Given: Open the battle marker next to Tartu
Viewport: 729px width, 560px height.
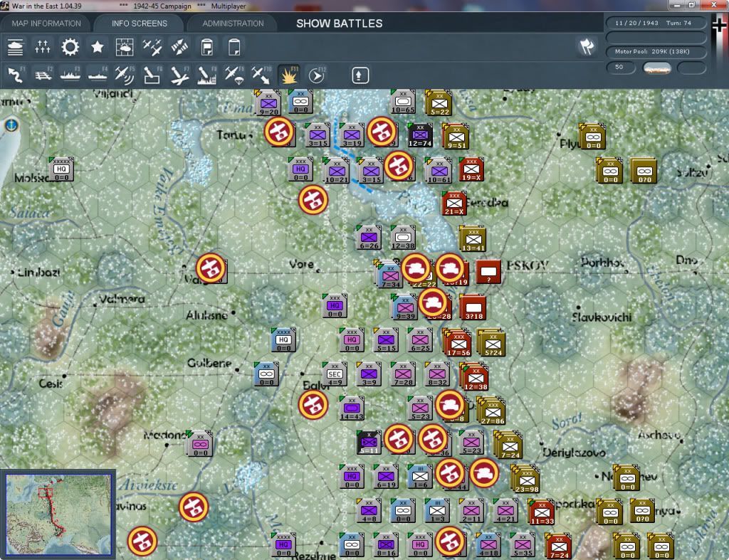Looking at the screenshot, I should click(x=279, y=132).
